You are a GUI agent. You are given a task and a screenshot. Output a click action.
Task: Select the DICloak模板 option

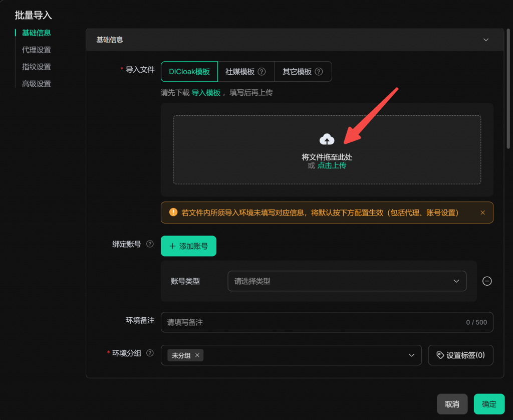tap(189, 72)
